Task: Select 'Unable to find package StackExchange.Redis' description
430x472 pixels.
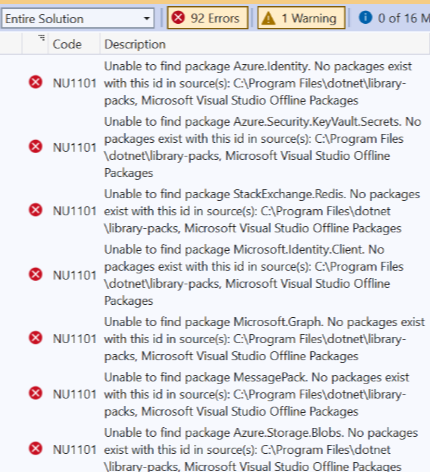Action: click(262, 211)
